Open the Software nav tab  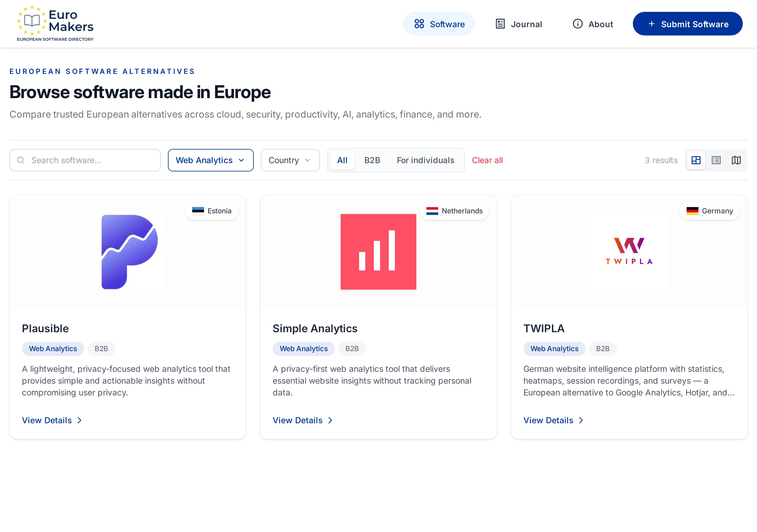click(x=439, y=24)
